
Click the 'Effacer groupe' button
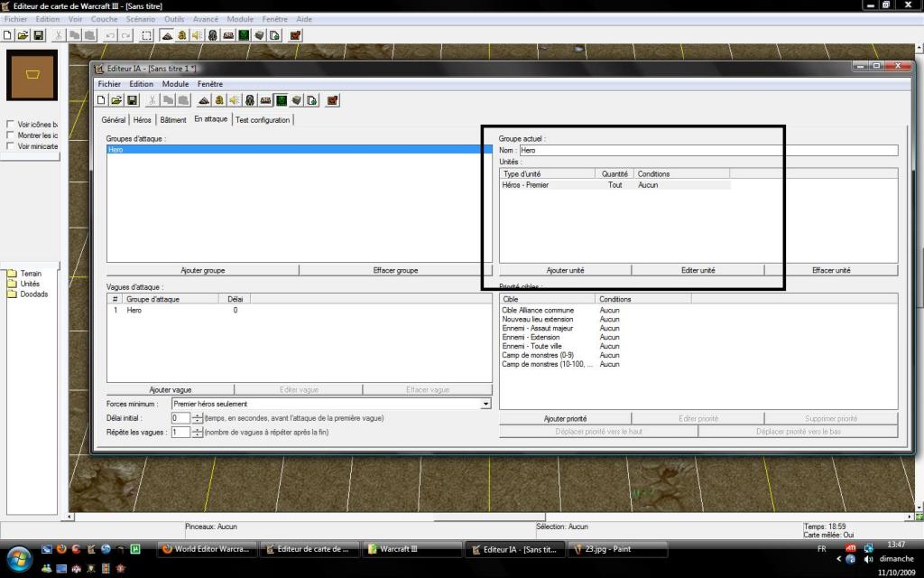point(395,270)
